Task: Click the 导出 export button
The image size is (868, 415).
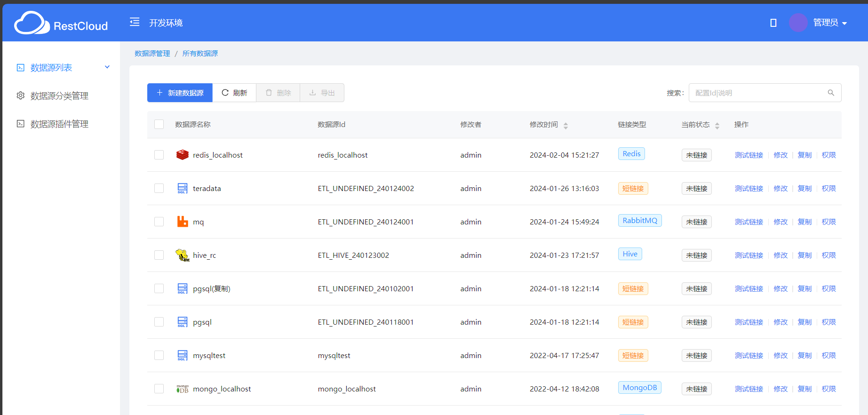Action: [x=322, y=93]
